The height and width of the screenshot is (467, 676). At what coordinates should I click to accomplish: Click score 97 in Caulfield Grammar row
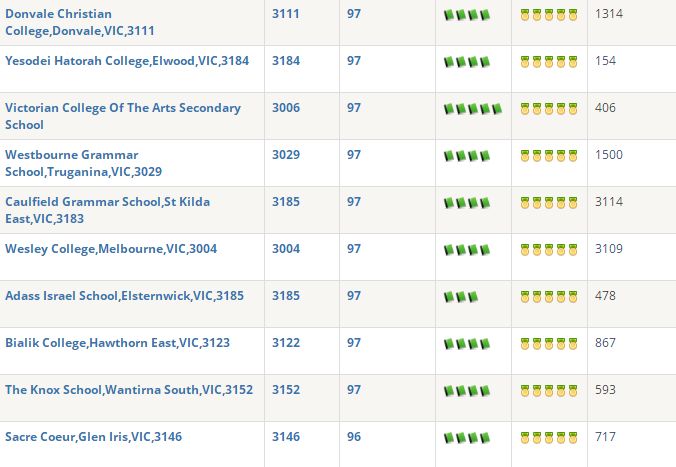tap(354, 202)
